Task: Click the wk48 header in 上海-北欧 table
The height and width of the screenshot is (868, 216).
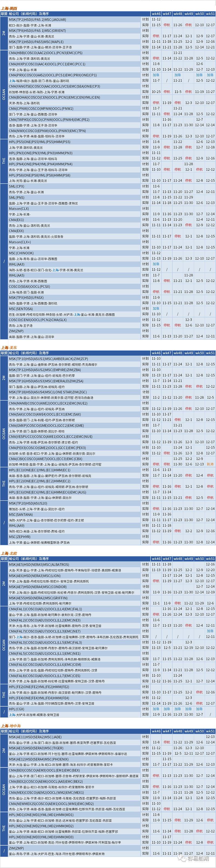Action: 178,559
